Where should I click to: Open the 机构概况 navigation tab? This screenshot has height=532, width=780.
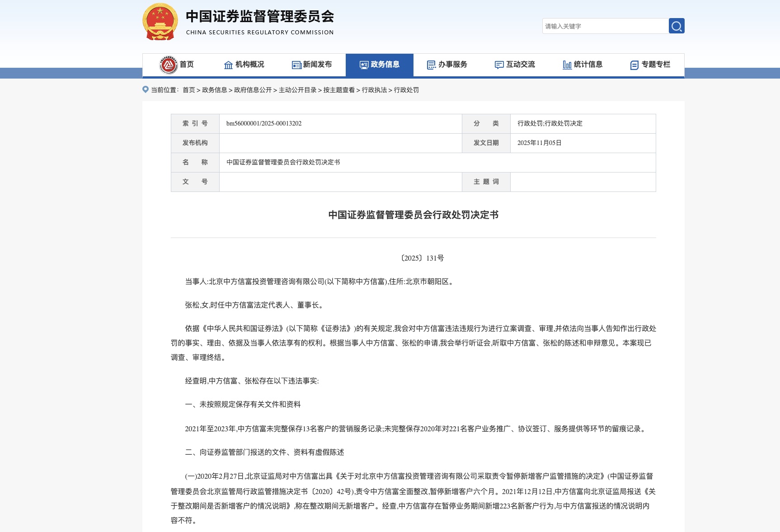tap(244, 65)
